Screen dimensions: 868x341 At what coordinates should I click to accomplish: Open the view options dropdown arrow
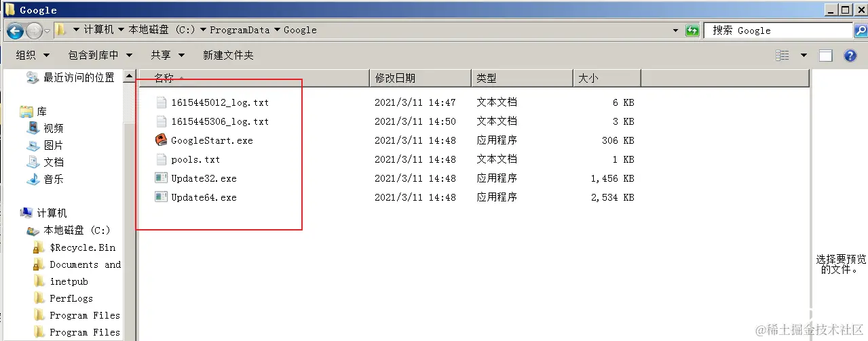pos(804,56)
